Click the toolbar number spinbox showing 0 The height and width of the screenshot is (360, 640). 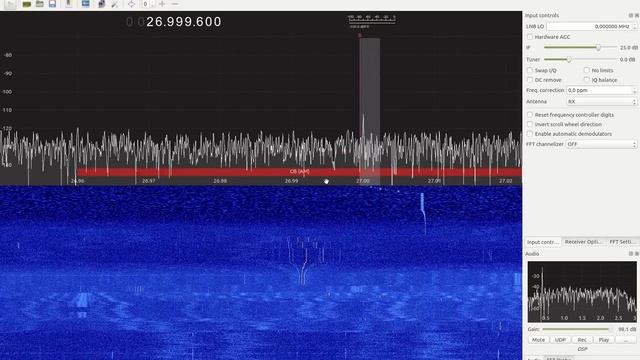pos(148,4)
